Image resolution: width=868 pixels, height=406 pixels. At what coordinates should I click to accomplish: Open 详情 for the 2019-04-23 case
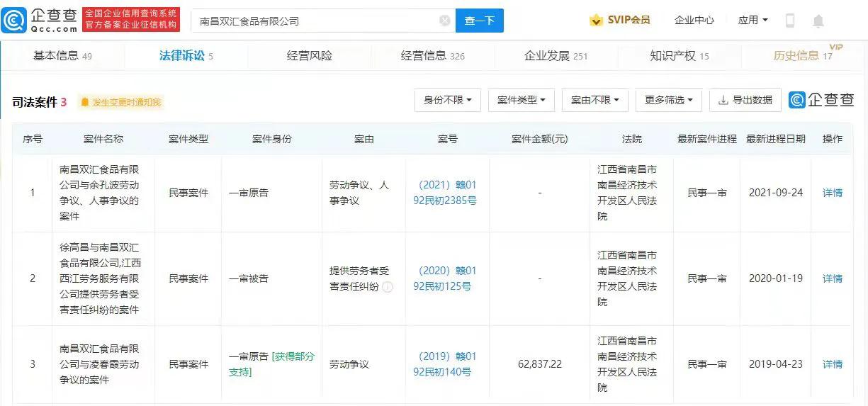[x=833, y=364]
